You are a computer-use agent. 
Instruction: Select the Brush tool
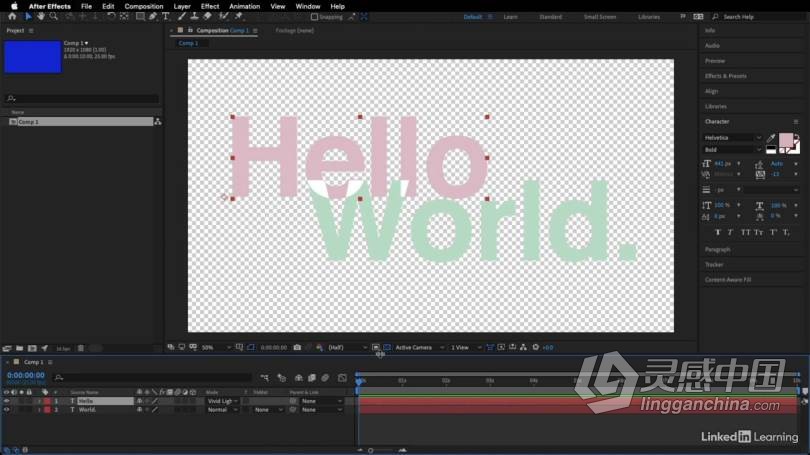pos(181,17)
